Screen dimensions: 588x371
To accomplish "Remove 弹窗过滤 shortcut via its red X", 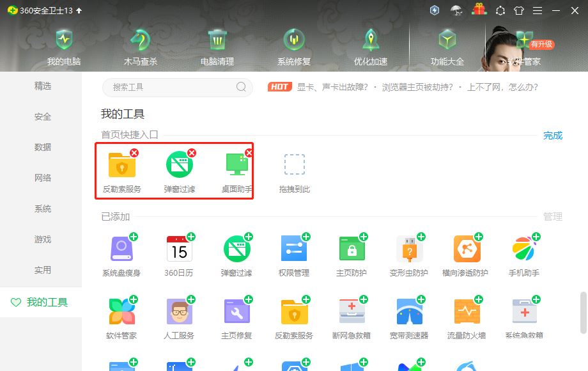I will tap(191, 153).
